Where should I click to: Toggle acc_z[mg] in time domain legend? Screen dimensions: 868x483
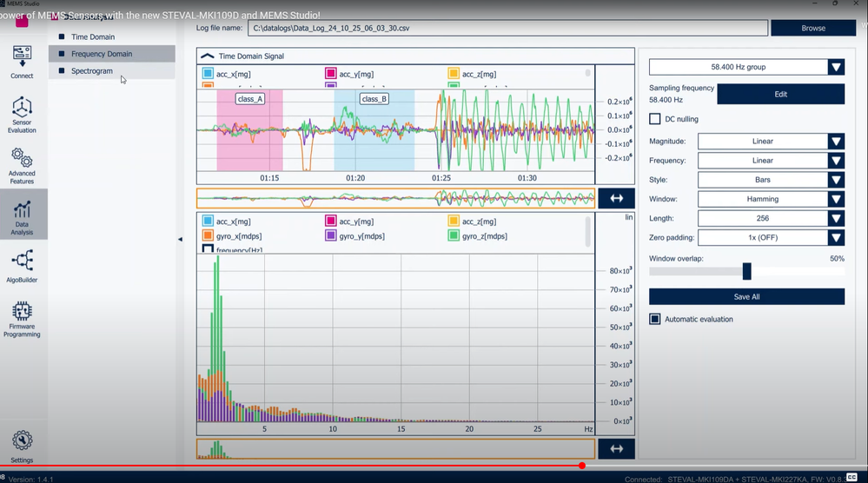tap(454, 74)
